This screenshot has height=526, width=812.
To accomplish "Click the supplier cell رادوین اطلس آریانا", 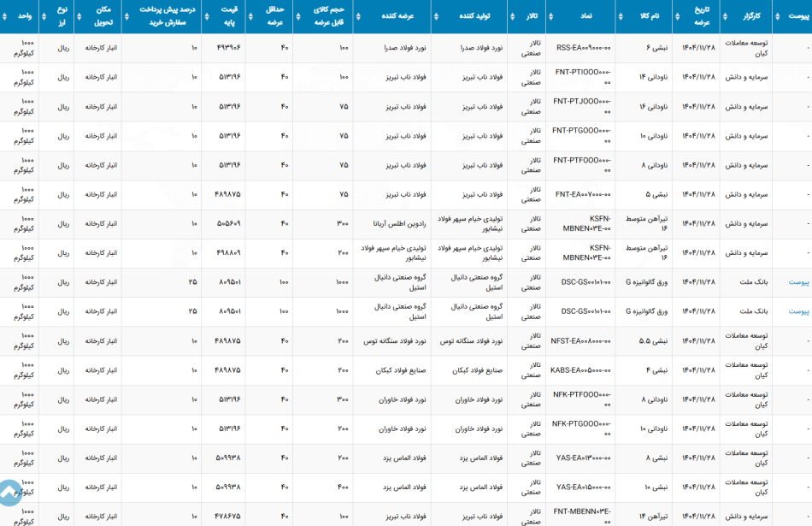I will [399, 223].
